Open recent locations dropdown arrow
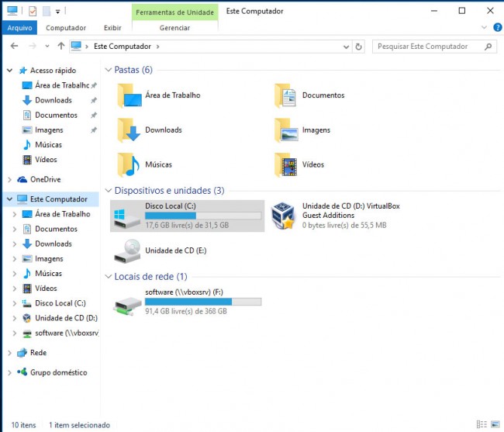This screenshot has height=432, width=504. [47, 47]
